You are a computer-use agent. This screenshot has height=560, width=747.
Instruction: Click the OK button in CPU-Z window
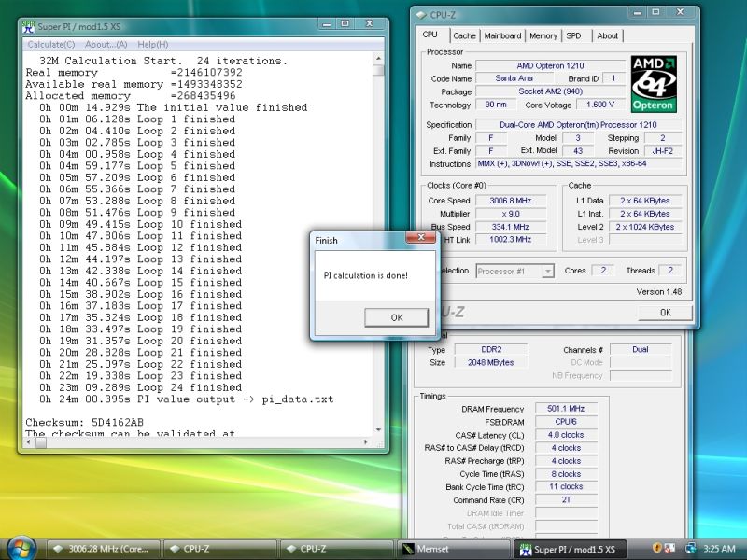(x=665, y=313)
